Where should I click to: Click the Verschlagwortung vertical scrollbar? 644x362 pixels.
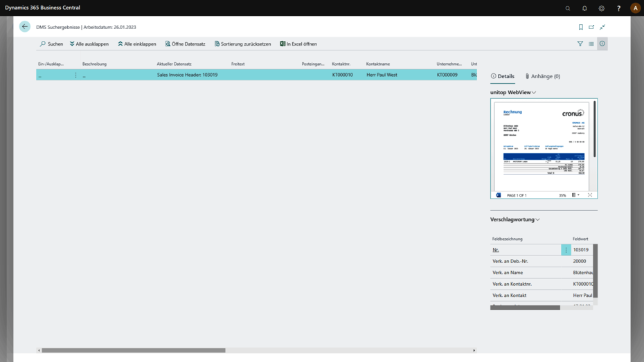[x=595, y=271]
